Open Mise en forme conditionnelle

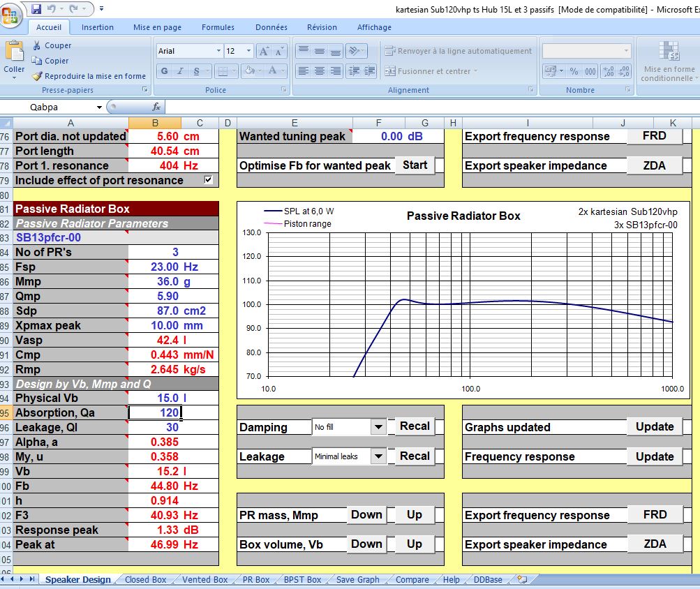pos(669,61)
